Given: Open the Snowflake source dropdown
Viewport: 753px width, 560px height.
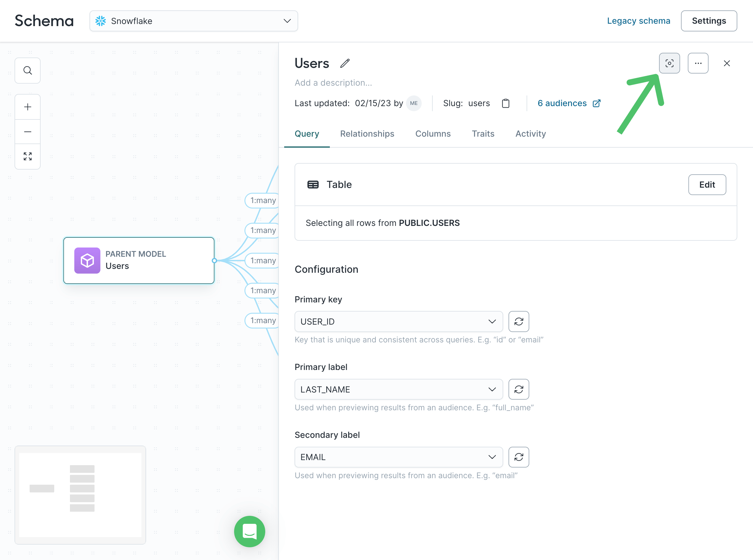Looking at the screenshot, I should pyautogui.click(x=194, y=21).
